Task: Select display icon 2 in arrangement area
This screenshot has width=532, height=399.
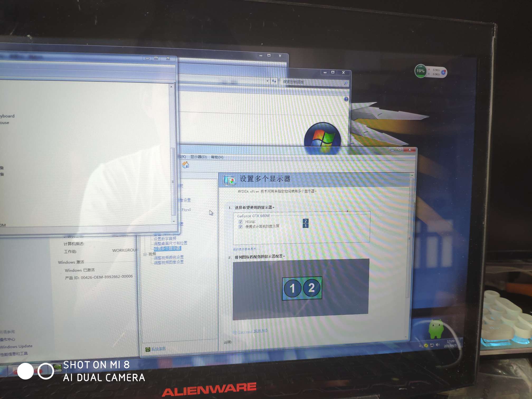Action: [x=312, y=287]
